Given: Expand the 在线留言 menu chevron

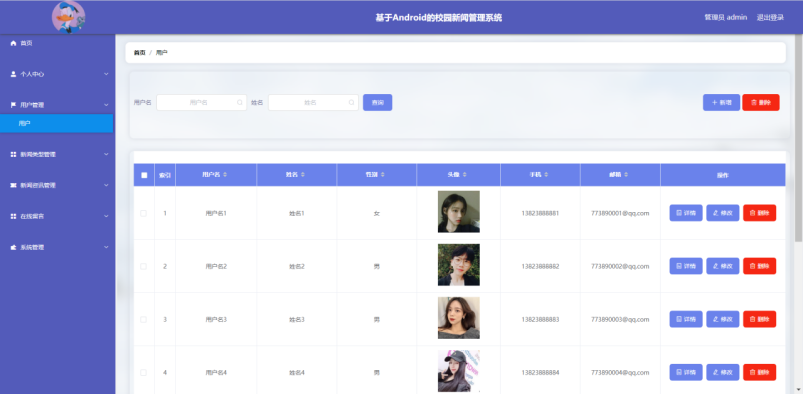Looking at the screenshot, I should pyautogui.click(x=106, y=216).
